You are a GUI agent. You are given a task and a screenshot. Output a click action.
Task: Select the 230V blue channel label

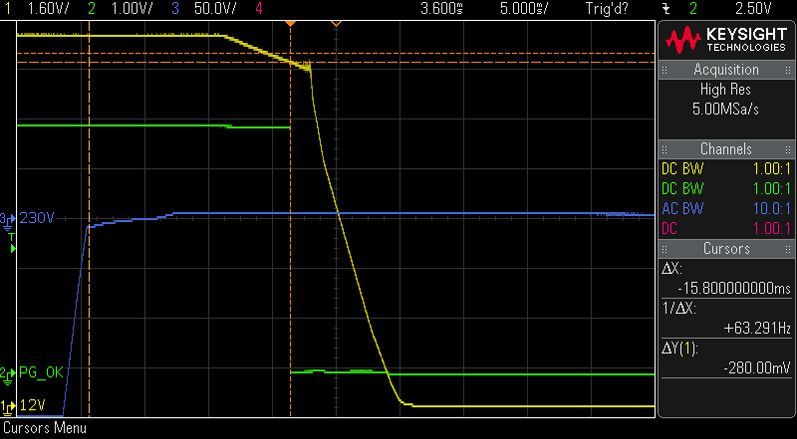[x=36, y=219]
